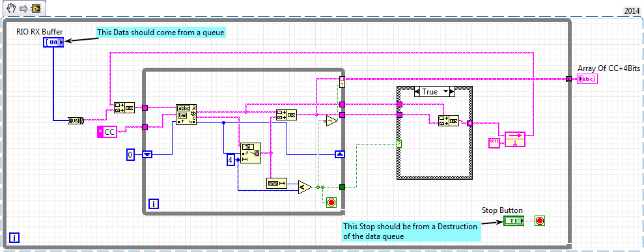
Task: Click the Array Of CC+4Bits indicator terminal
Action: tap(587, 79)
